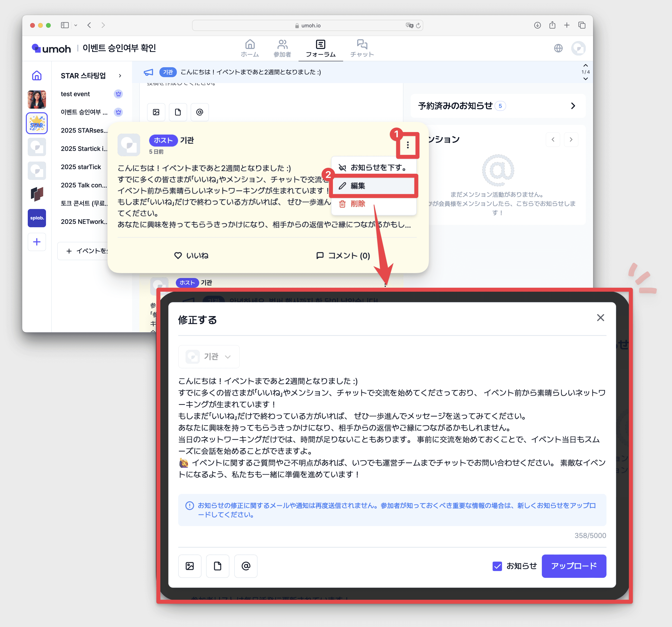
Task: Click the globe language icon
Action: (x=558, y=48)
